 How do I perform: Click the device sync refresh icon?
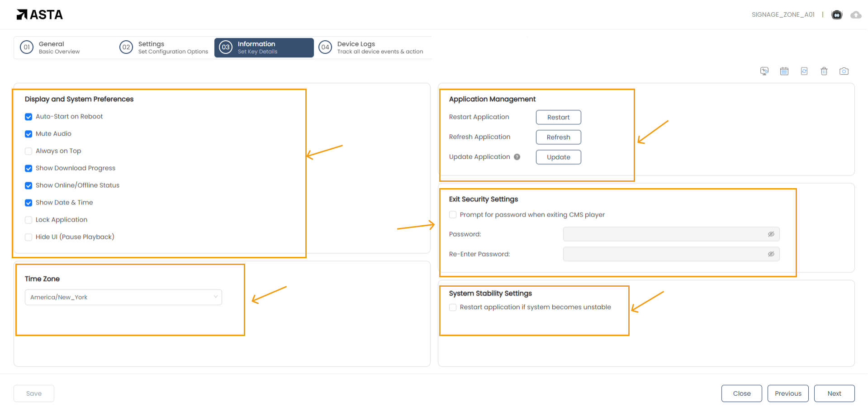pos(804,71)
